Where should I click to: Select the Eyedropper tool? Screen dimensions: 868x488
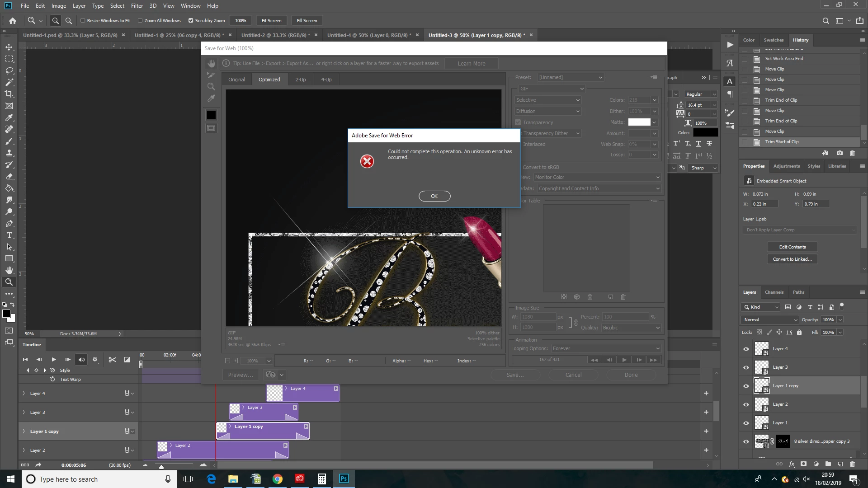(x=9, y=117)
